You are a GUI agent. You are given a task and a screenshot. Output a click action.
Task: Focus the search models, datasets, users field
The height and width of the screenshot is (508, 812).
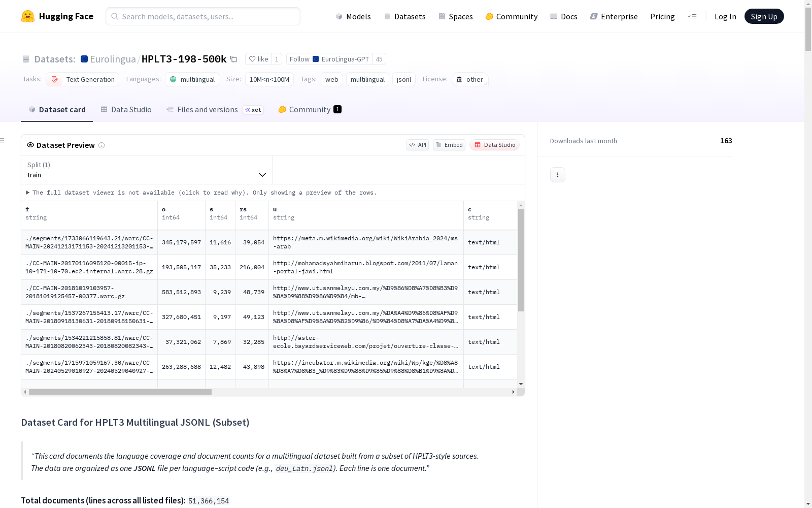203,16
